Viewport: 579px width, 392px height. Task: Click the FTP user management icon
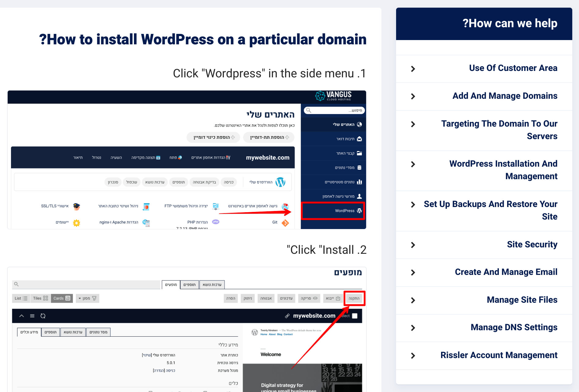[x=216, y=206]
